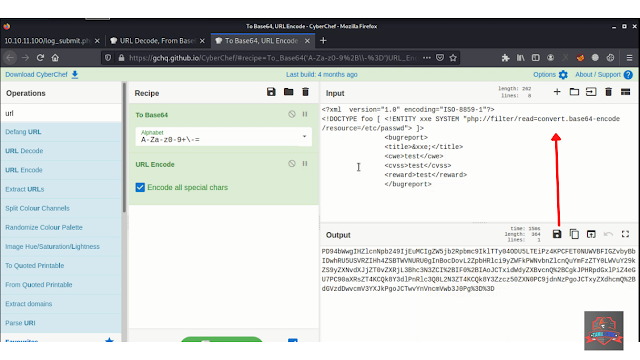Set a breakpoint on URL Encode

click(305, 164)
